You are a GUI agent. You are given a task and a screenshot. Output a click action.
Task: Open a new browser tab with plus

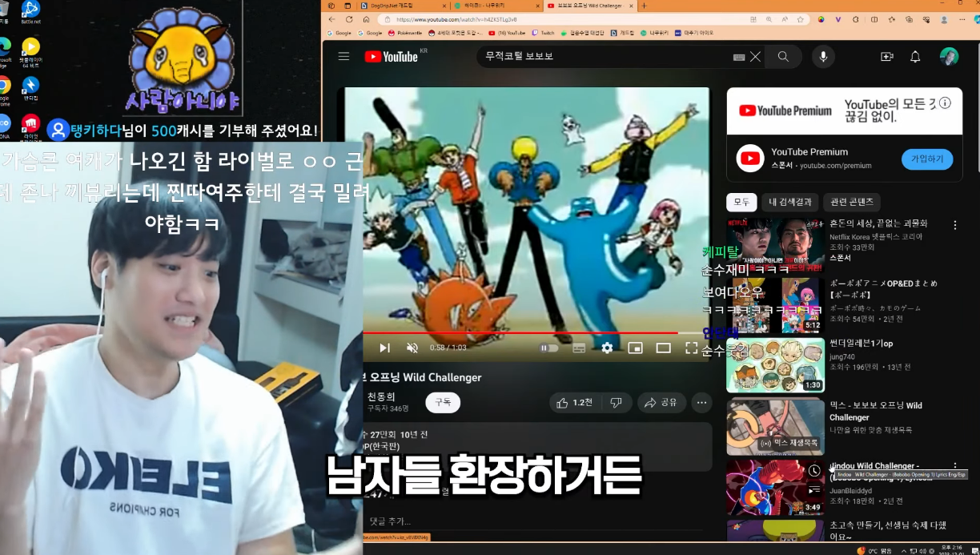pyautogui.click(x=645, y=6)
